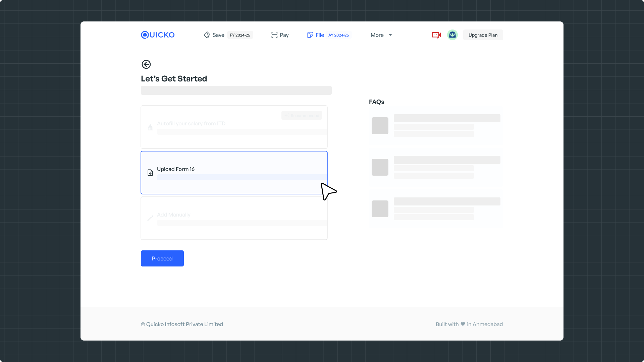
Task: Click the Pay scan icon
Action: pyautogui.click(x=274, y=35)
